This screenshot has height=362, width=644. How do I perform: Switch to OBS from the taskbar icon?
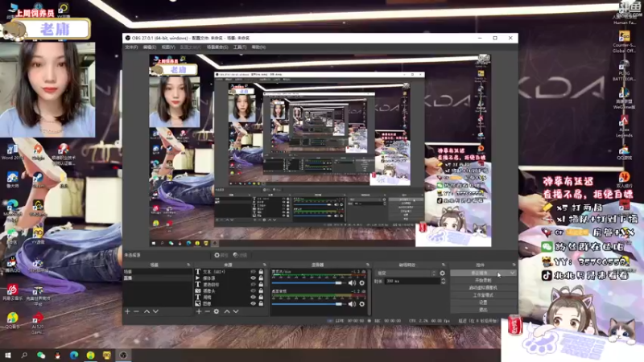tap(123, 356)
